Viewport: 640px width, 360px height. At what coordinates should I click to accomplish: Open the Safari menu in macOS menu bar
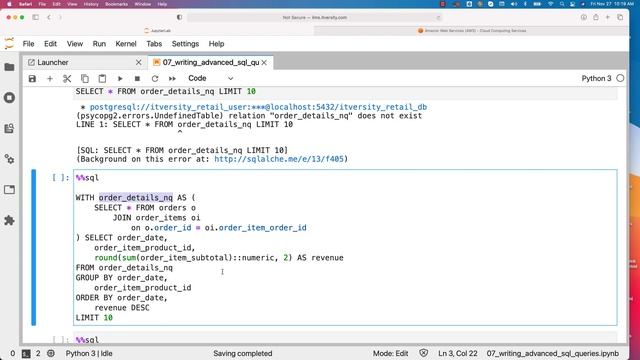pyautogui.click(x=25, y=4)
